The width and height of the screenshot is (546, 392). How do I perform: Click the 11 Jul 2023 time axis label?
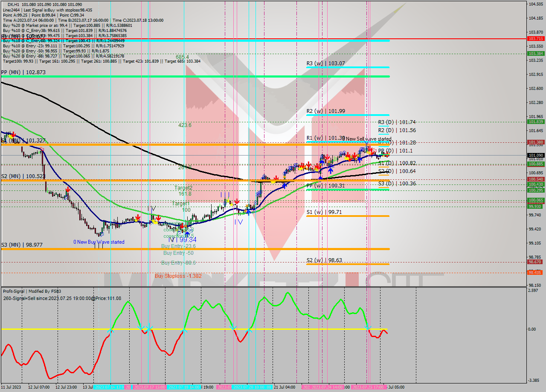(11, 387)
